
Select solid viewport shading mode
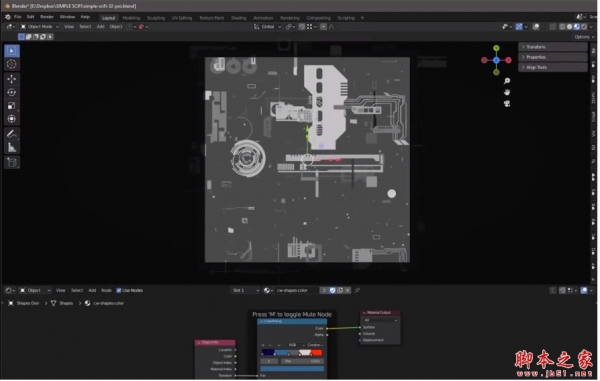569,27
